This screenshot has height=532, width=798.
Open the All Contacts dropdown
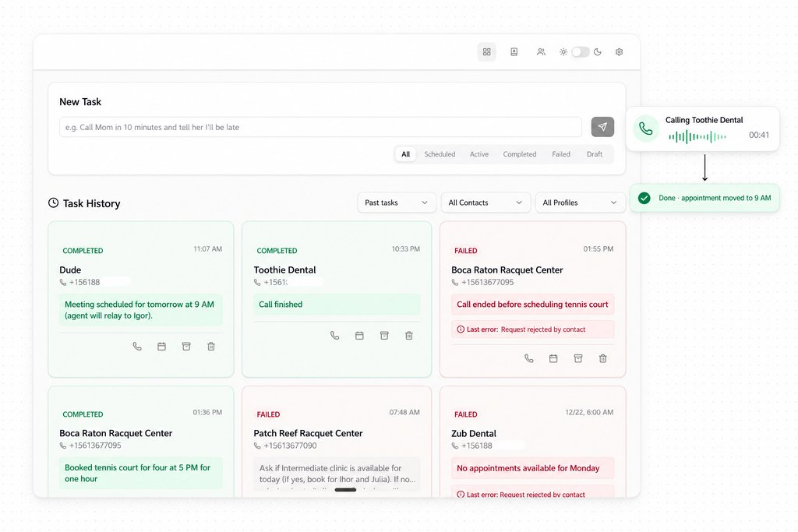(486, 203)
